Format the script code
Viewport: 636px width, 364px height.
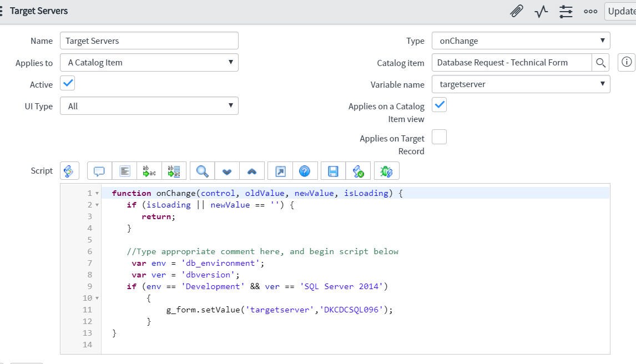(124, 170)
